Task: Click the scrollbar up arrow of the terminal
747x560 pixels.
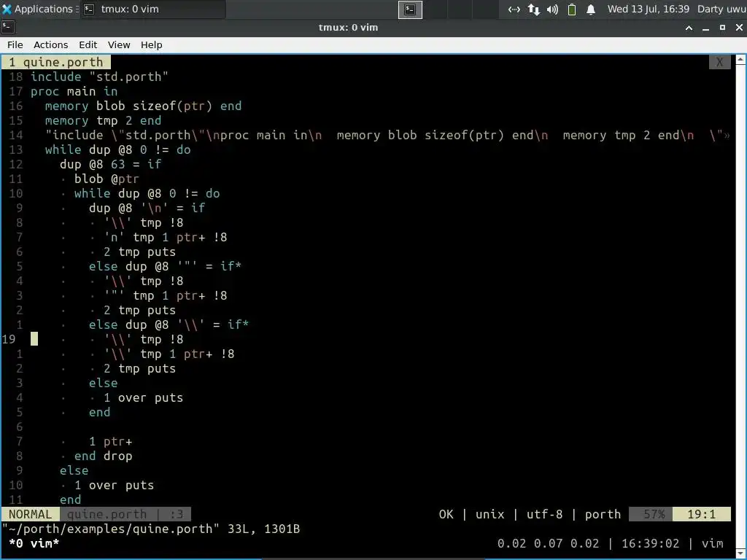Action: (741, 60)
